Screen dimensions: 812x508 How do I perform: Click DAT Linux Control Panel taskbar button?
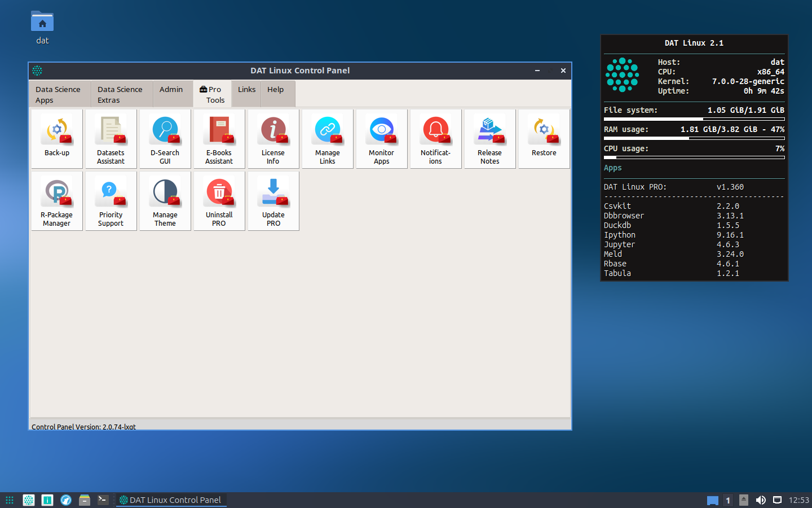tap(171, 500)
